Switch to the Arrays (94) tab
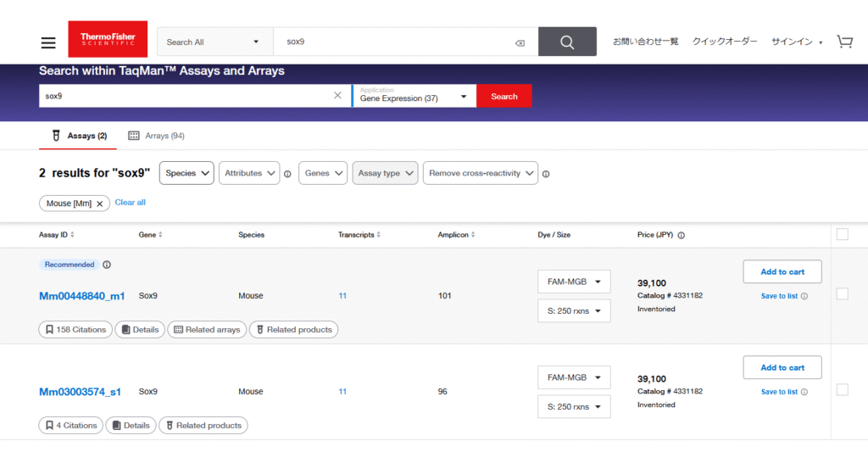The width and height of the screenshot is (868, 458). coord(156,136)
